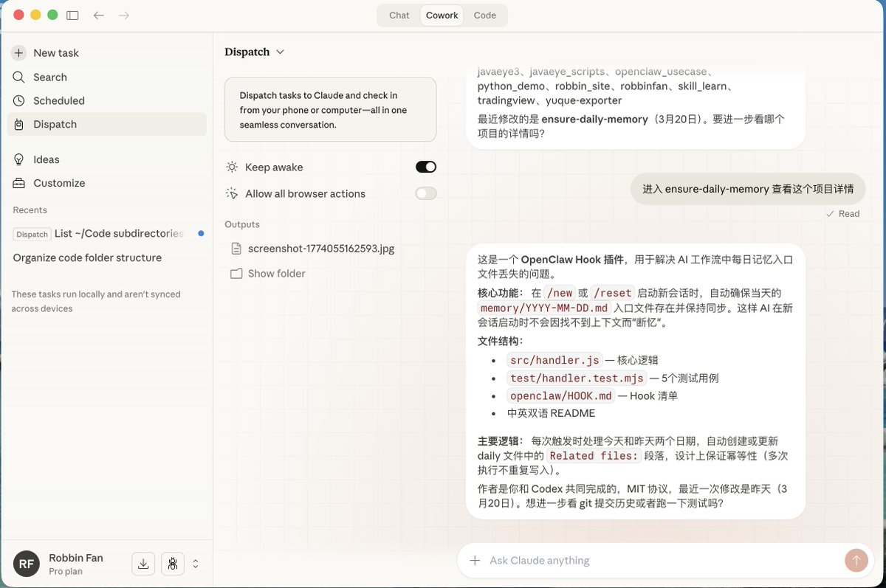Send message with the arrow button

[x=856, y=561]
